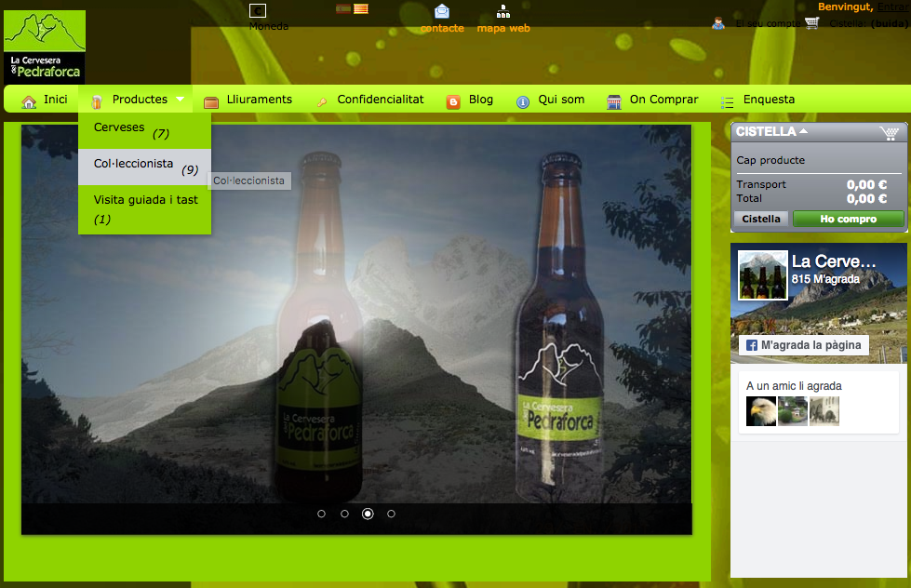
Task: Switch language with the Spanish flag
Action: tap(343, 8)
